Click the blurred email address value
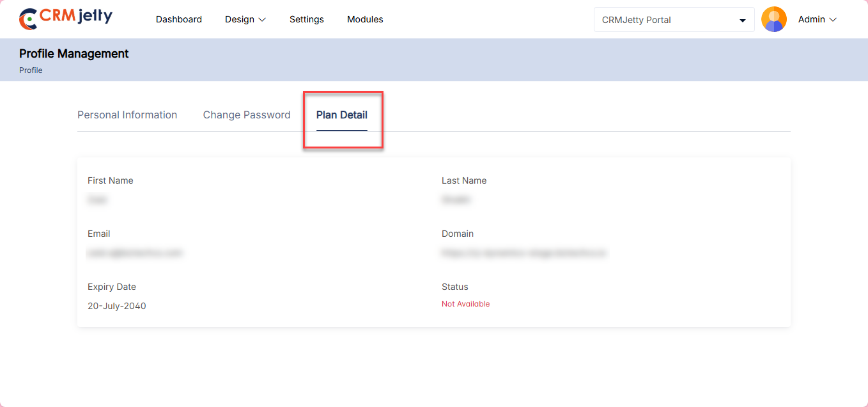Viewport: 868px width, 407px height. 134,253
